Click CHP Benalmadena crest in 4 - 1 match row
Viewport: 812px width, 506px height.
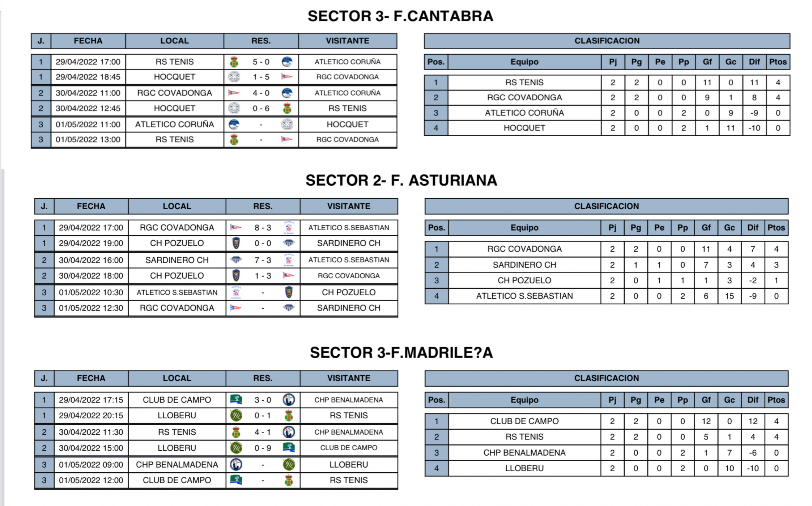point(289,432)
